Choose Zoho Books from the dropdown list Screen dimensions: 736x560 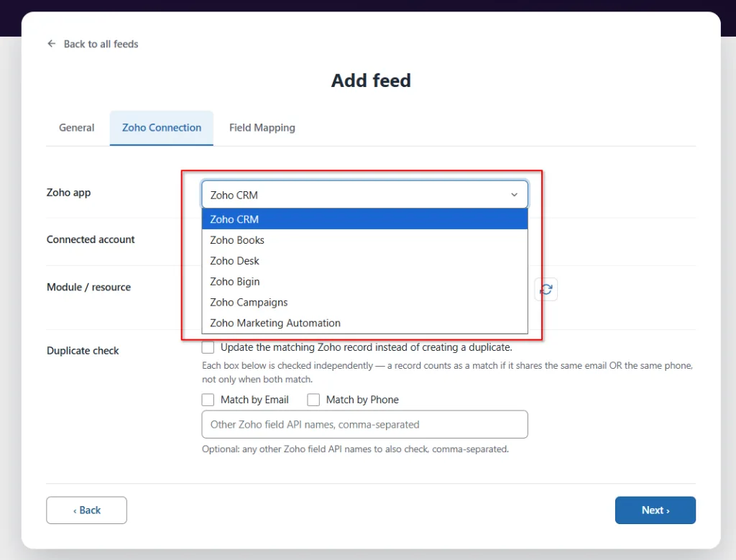(x=364, y=240)
